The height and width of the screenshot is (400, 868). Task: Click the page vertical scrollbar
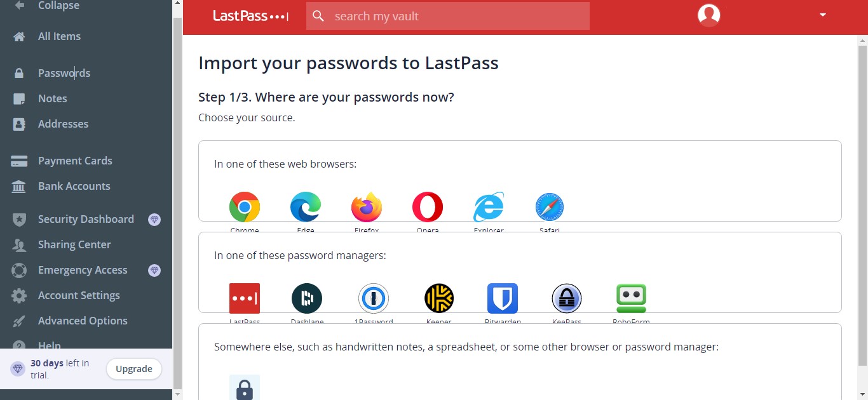[x=862, y=204]
